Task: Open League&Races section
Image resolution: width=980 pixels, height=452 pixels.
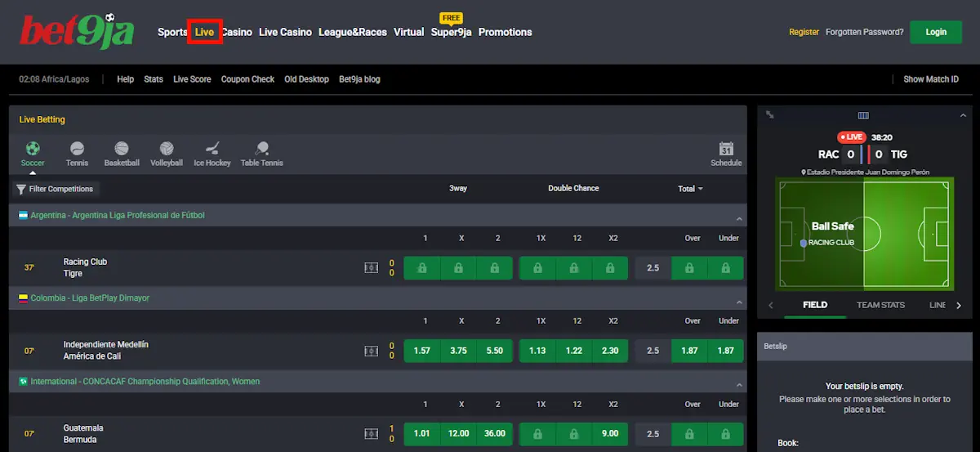Action: click(x=353, y=32)
